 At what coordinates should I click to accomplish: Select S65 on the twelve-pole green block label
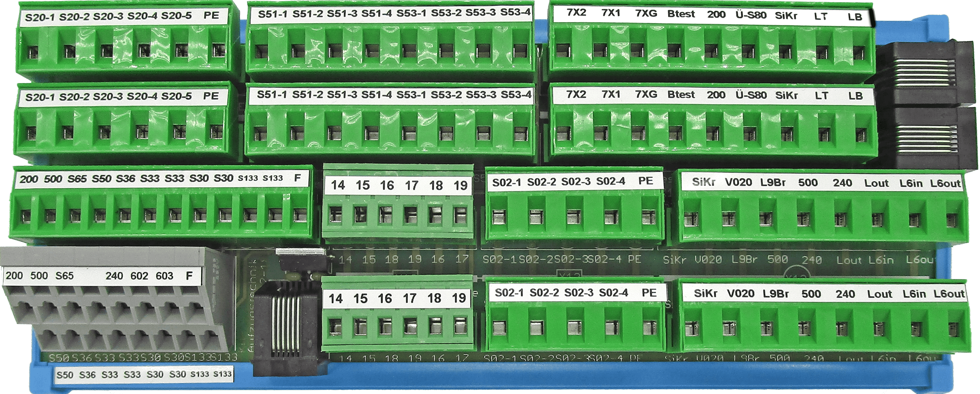77,178
